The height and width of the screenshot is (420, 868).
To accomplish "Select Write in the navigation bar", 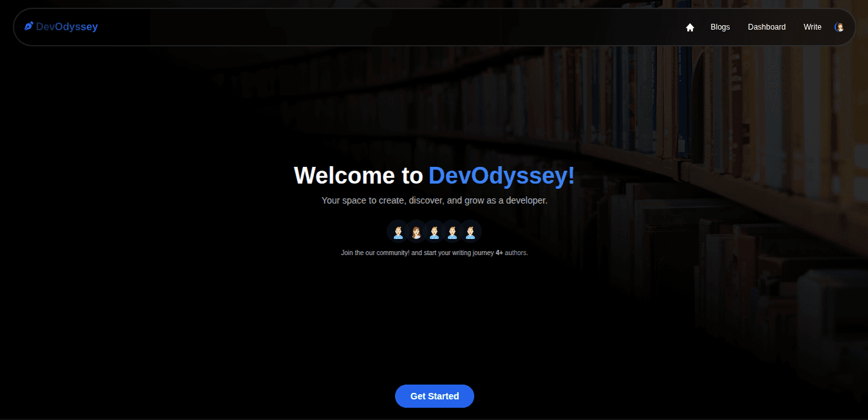I will 812,27.
